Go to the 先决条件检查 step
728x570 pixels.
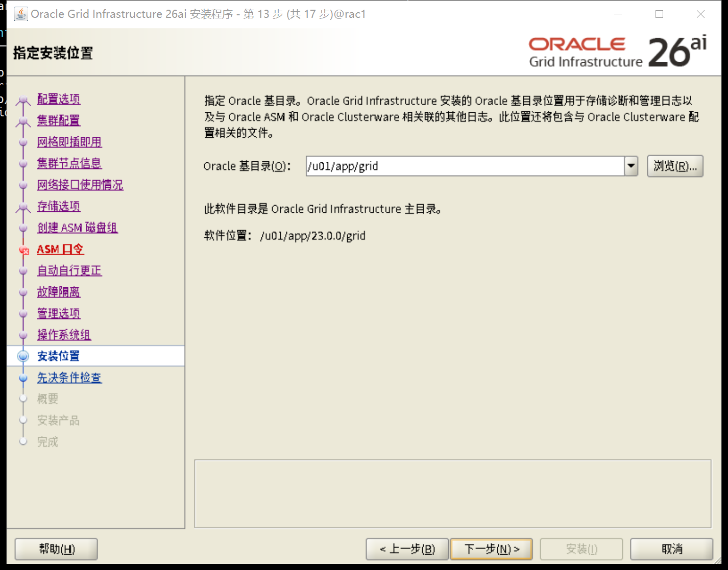69,378
